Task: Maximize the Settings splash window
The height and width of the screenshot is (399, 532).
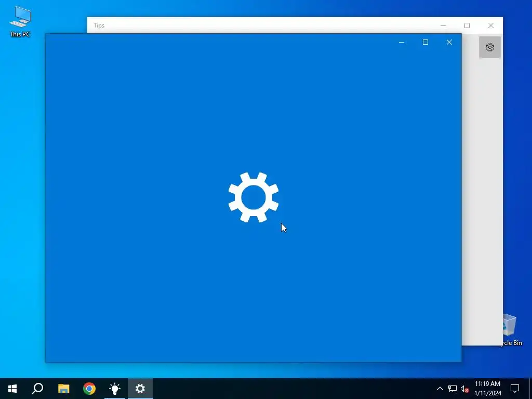Action: pos(425,42)
